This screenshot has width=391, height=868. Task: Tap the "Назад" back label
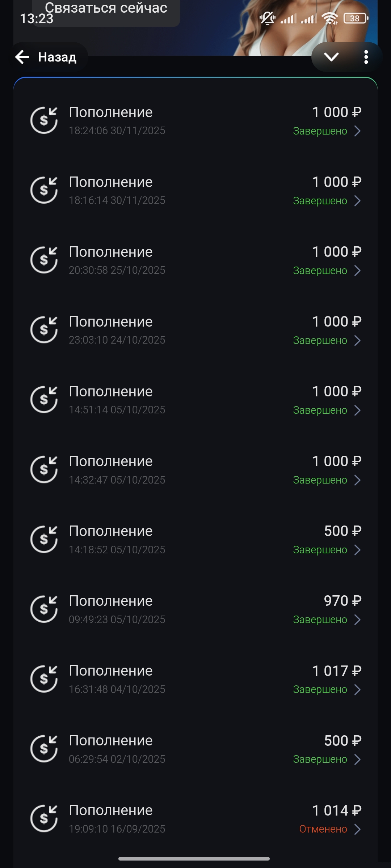pos(57,57)
